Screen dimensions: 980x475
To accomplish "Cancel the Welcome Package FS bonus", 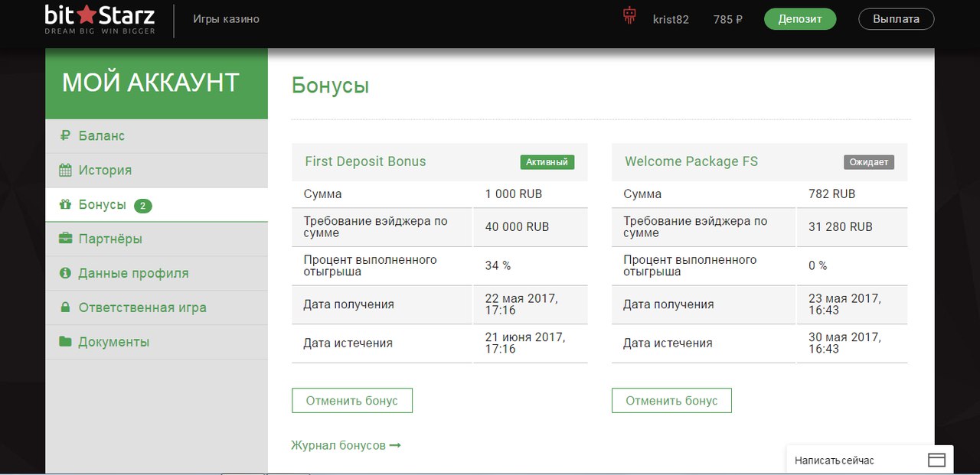I will tap(671, 401).
